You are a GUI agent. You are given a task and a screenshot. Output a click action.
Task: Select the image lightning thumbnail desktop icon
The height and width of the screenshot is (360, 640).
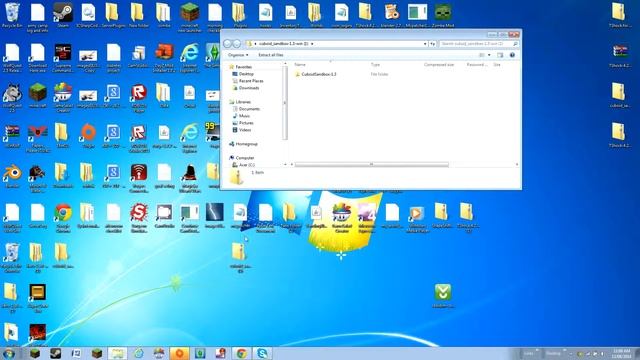(215, 216)
